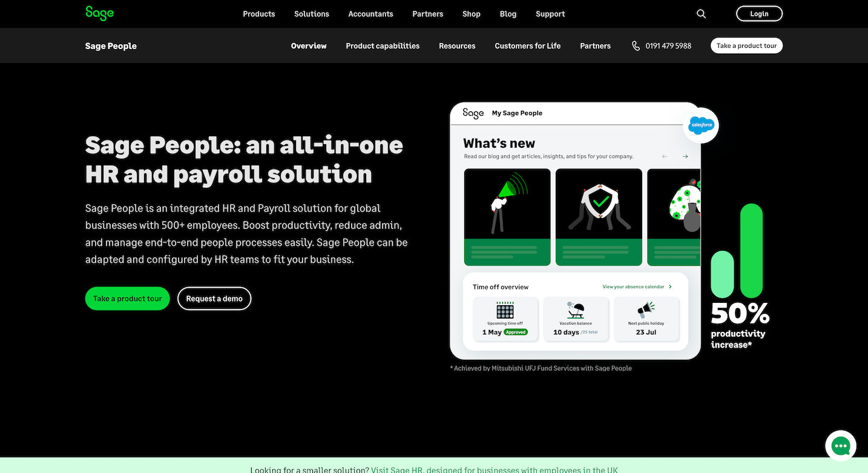Click the Salesforce cloud badge
The width and height of the screenshot is (868, 473).
[x=701, y=125]
